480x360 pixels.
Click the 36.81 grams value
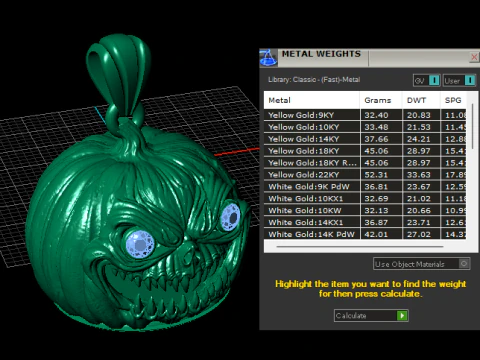376,187
